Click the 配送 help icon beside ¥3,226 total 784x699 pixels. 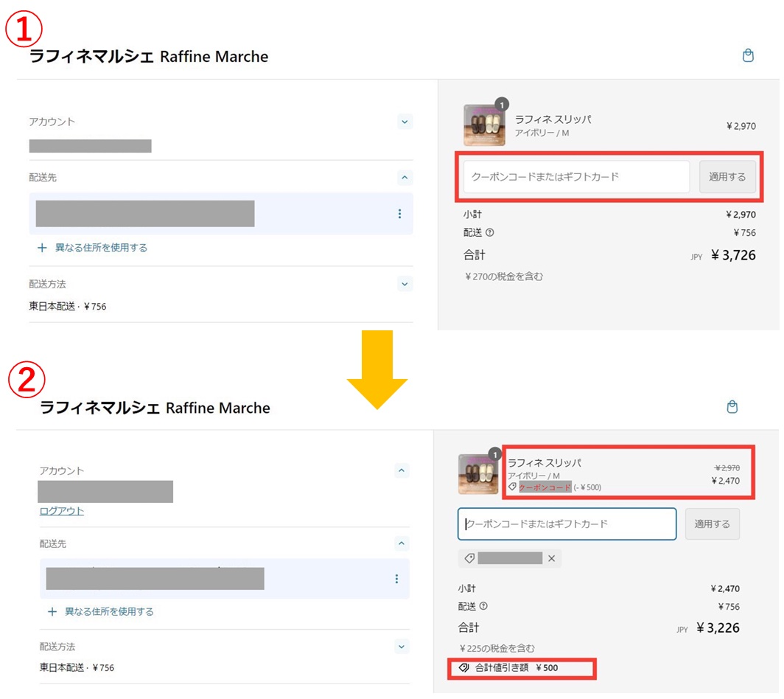tap(483, 607)
